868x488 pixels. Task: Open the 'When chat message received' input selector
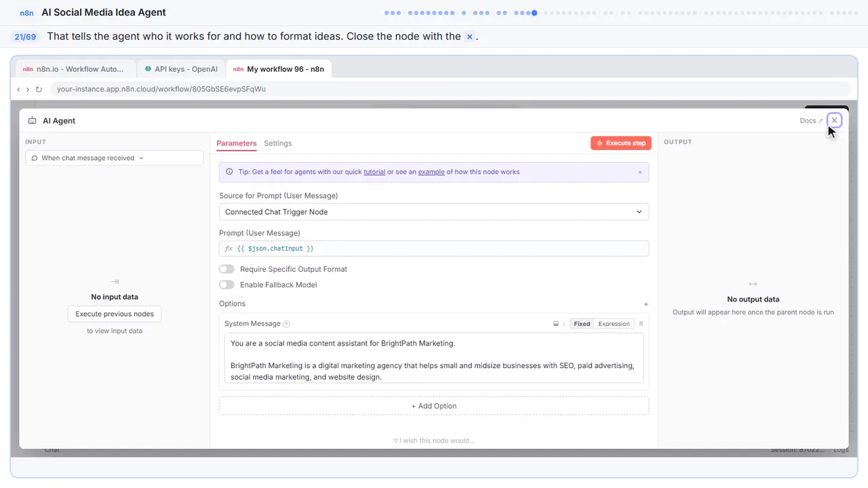(115, 158)
